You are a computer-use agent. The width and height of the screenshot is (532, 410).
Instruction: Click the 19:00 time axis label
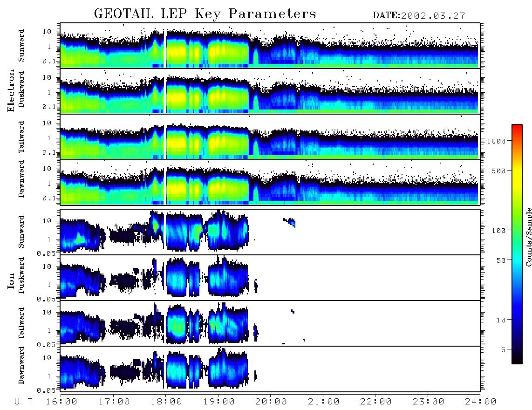tap(219, 402)
